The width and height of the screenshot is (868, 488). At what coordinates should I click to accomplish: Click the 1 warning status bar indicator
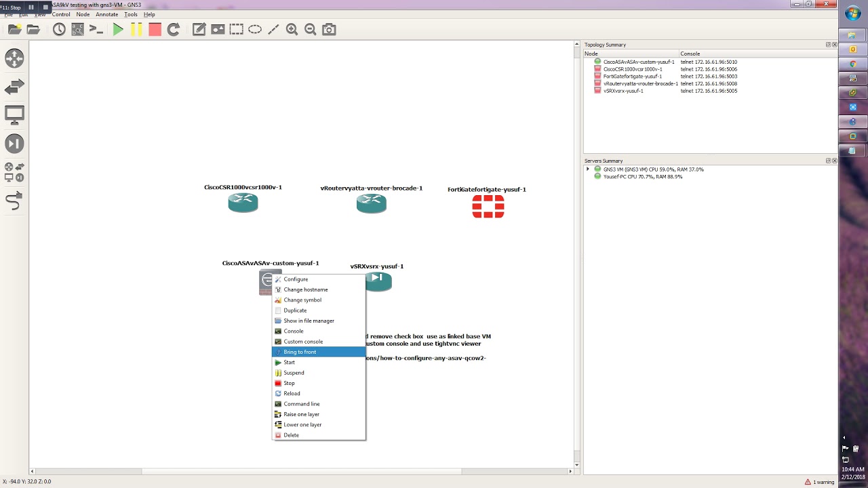(820, 482)
